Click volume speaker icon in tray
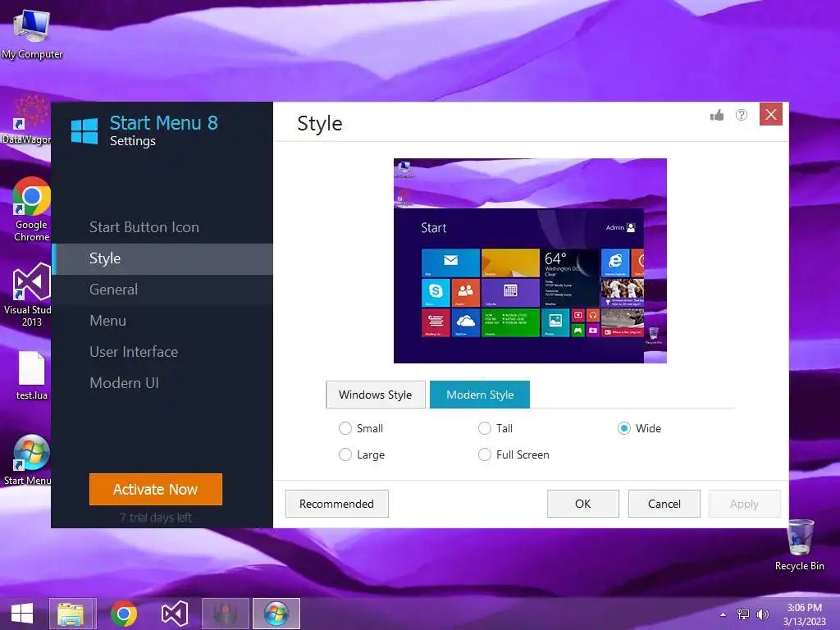840x630 pixels. 762,614
